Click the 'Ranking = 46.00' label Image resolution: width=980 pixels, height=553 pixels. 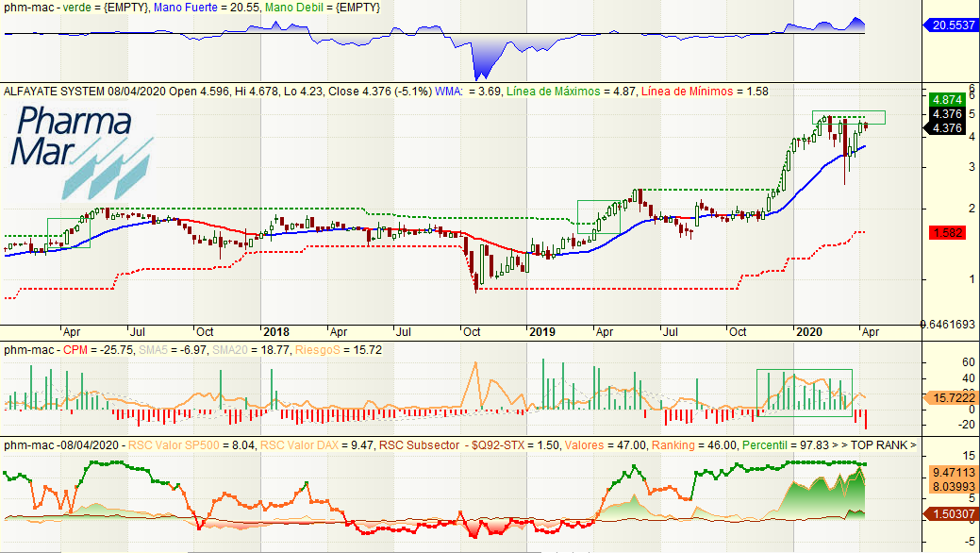pos(694,445)
